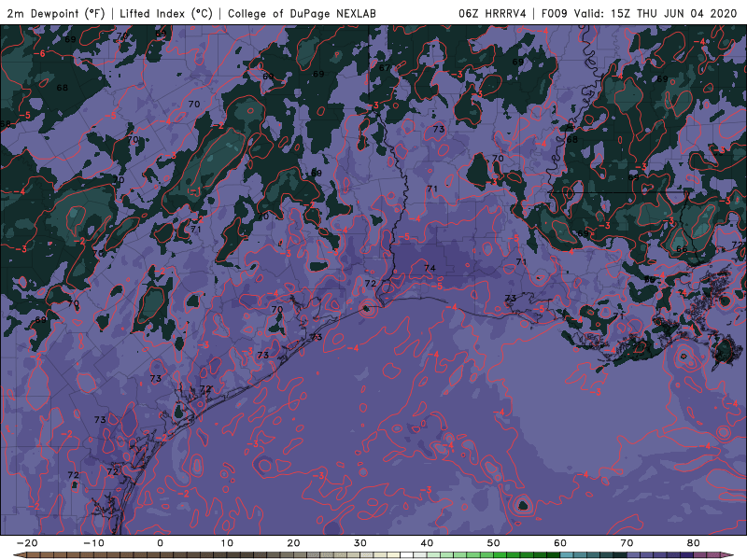
Task: Click the left end arrow of the color bar
Action: [x=18, y=555]
